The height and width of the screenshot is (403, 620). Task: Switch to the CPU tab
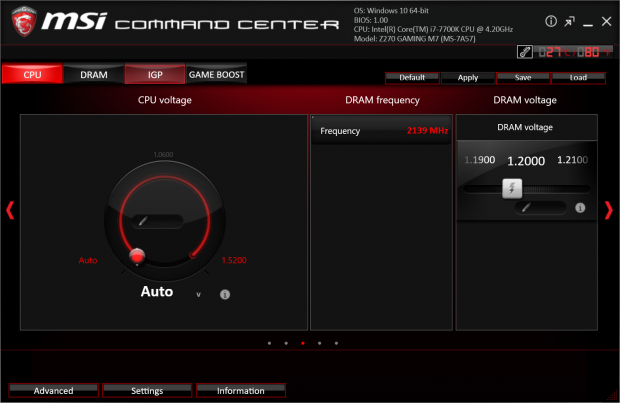32,74
